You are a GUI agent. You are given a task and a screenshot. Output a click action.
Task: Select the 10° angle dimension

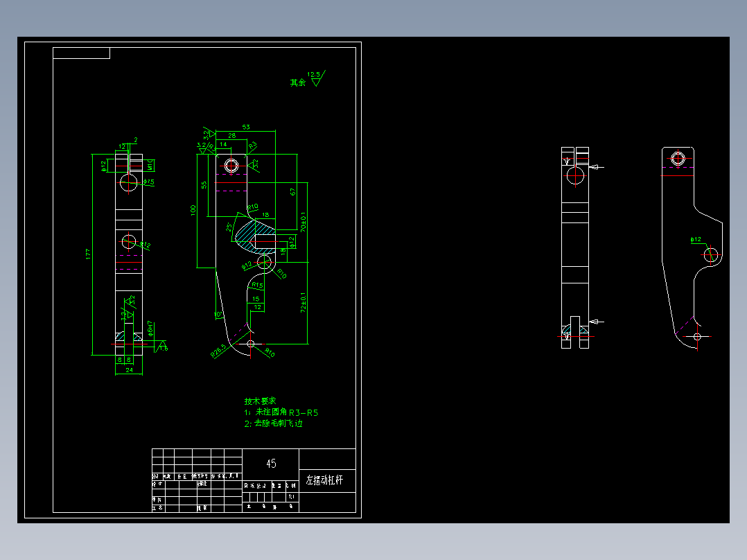click(218, 315)
